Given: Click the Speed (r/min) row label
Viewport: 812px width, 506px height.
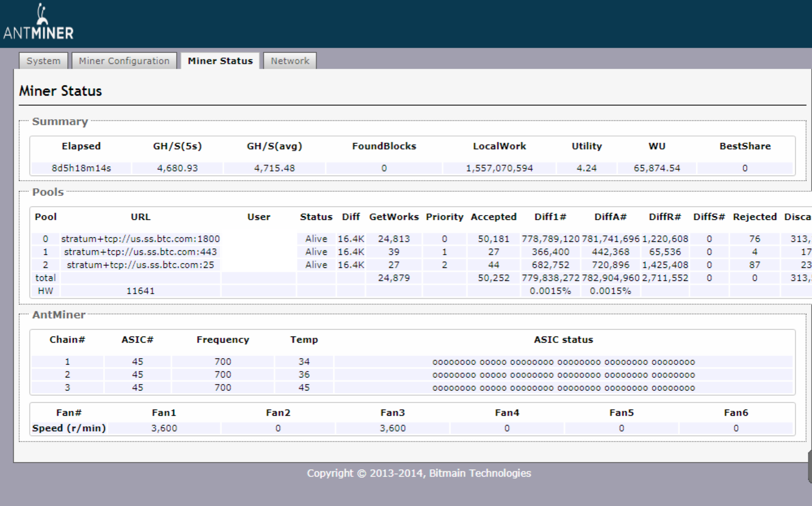Looking at the screenshot, I should coord(69,428).
